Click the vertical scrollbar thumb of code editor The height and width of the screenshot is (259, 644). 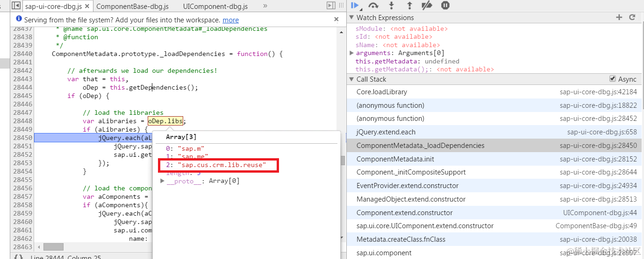click(343, 161)
